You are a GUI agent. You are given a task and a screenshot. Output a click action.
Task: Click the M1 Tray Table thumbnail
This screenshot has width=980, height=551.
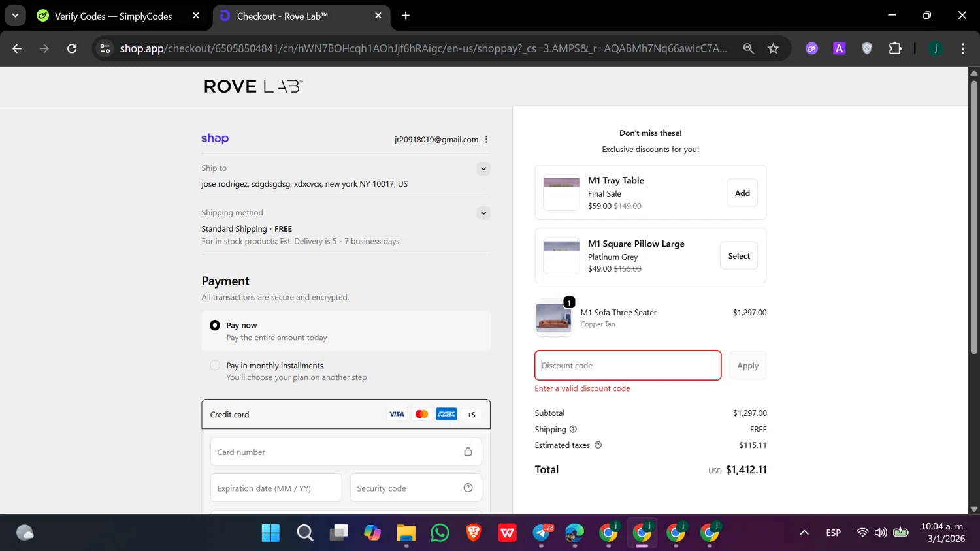pos(561,193)
